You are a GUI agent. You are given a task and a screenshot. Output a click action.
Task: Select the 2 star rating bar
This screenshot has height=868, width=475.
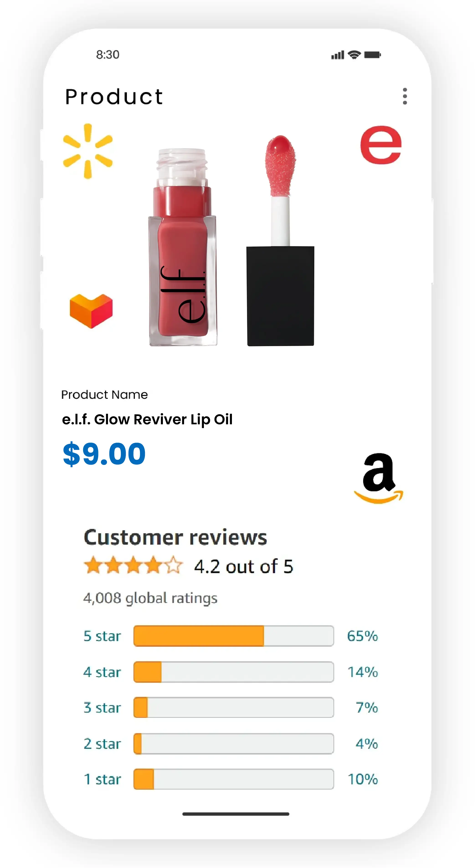pyautogui.click(x=234, y=744)
